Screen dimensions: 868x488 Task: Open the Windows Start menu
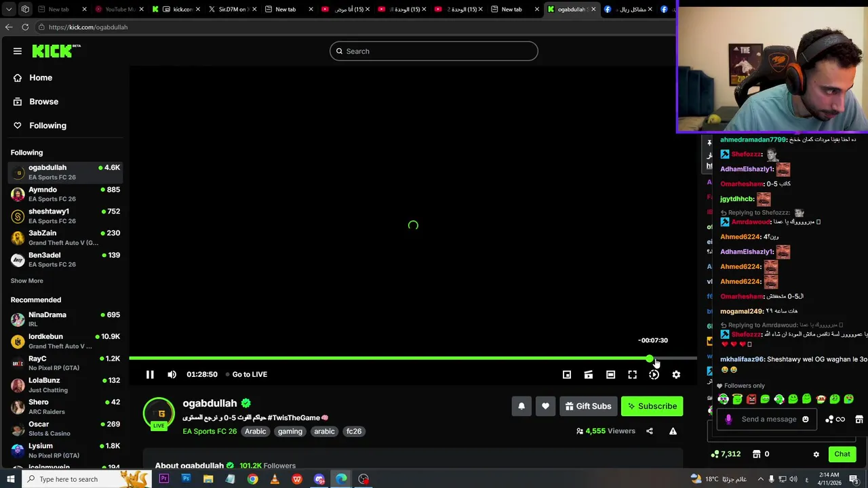(10, 479)
